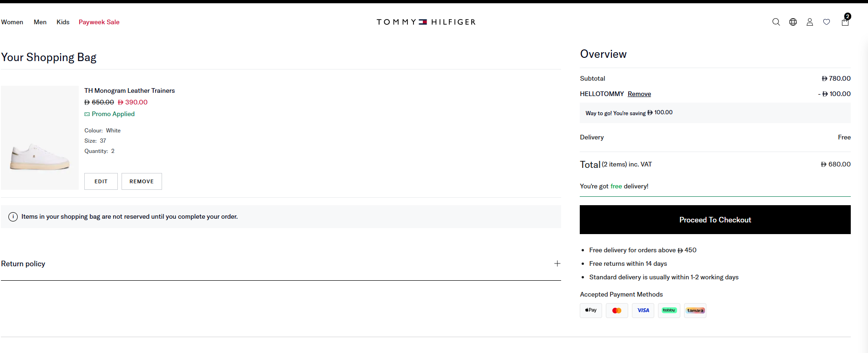Open the Men menu
This screenshot has height=353, width=868.
coord(40,22)
